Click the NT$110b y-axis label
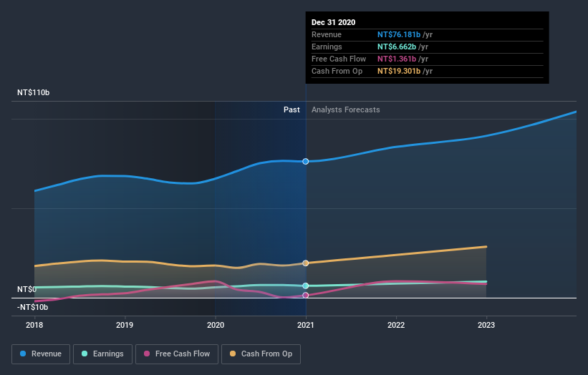Viewport: 588px width, 375px height. (34, 92)
